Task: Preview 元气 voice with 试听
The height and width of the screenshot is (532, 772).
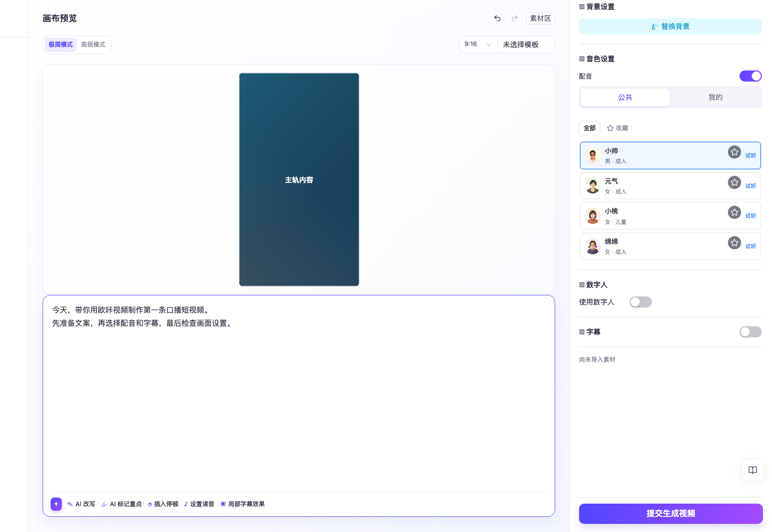Action: pos(751,186)
